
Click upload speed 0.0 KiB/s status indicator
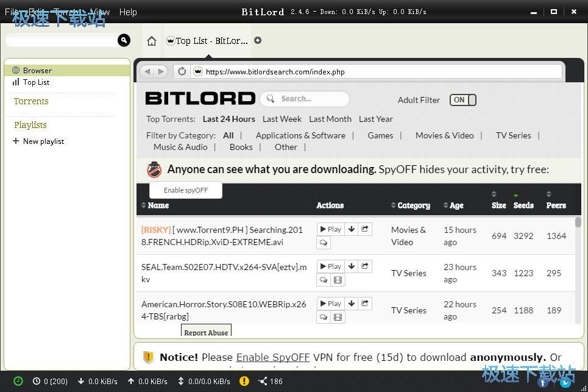[147, 381]
